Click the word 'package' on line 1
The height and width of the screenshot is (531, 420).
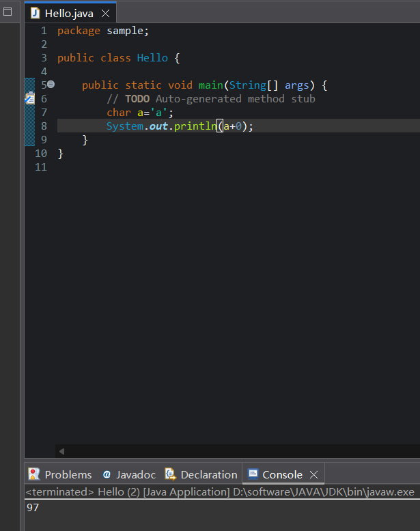click(79, 31)
